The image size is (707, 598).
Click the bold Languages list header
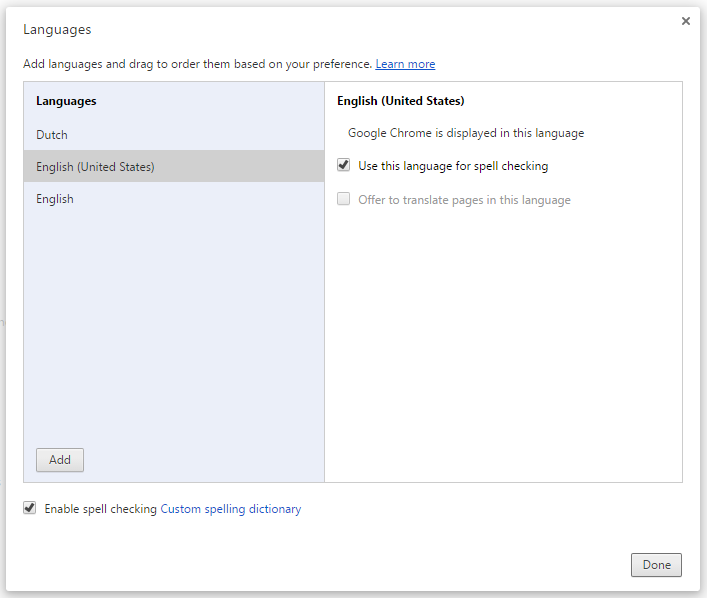coord(66,101)
